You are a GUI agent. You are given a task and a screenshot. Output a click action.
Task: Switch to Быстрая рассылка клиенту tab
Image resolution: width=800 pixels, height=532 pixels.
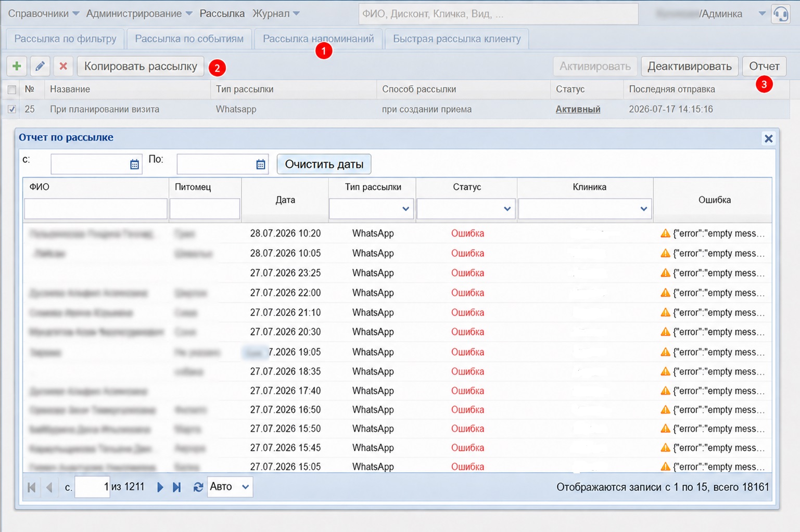(456, 39)
